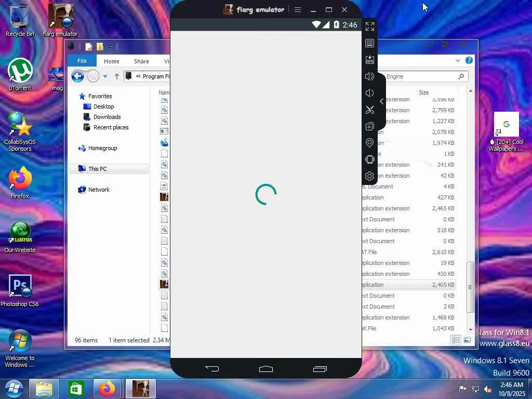Select Favorites in navigation pane
This screenshot has height=399, width=532.
pyautogui.click(x=100, y=96)
